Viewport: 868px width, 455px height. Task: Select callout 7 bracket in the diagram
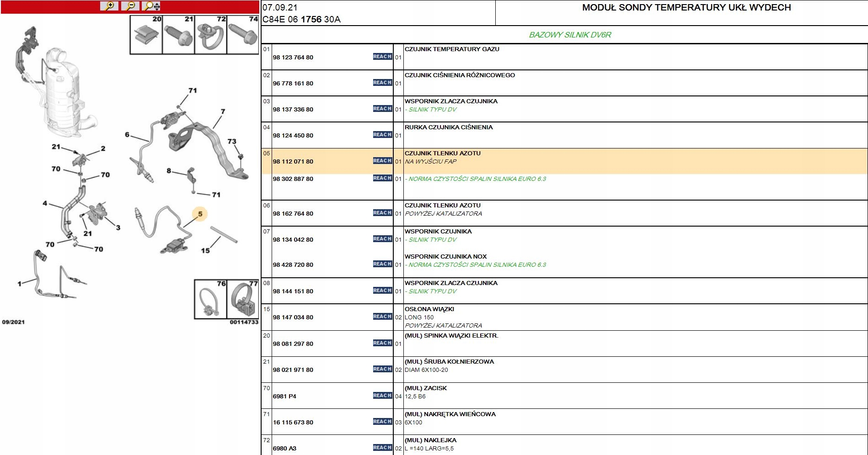pos(223,111)
